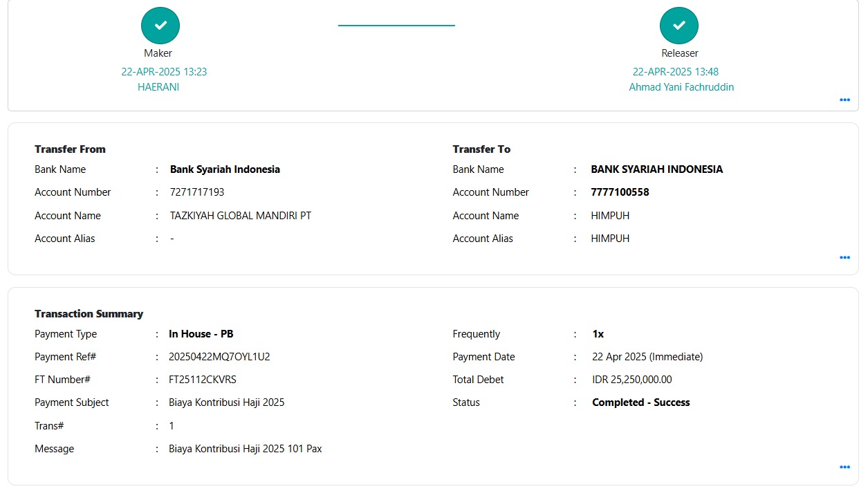The width and height of the screenshot is (868, 491).
Task: Click message text ending in 101 Pax
Action: pos(246,449)
